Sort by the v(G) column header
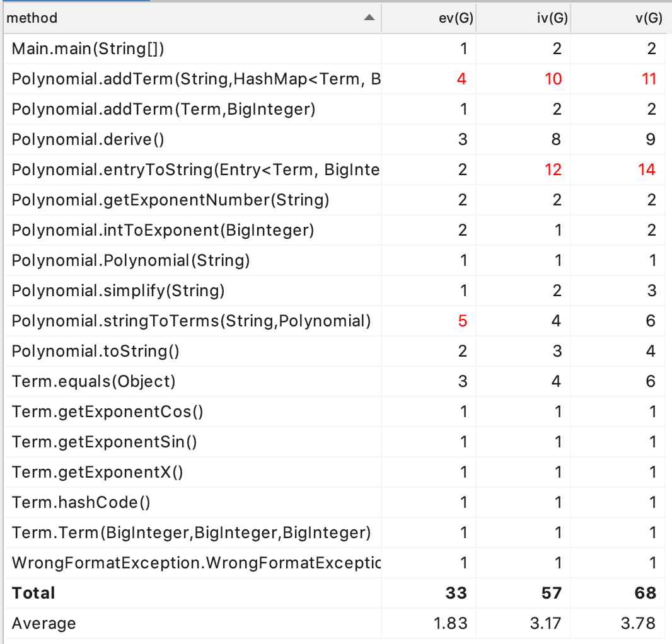Viewport: 672px width, 644px height. tap(622, 18)
